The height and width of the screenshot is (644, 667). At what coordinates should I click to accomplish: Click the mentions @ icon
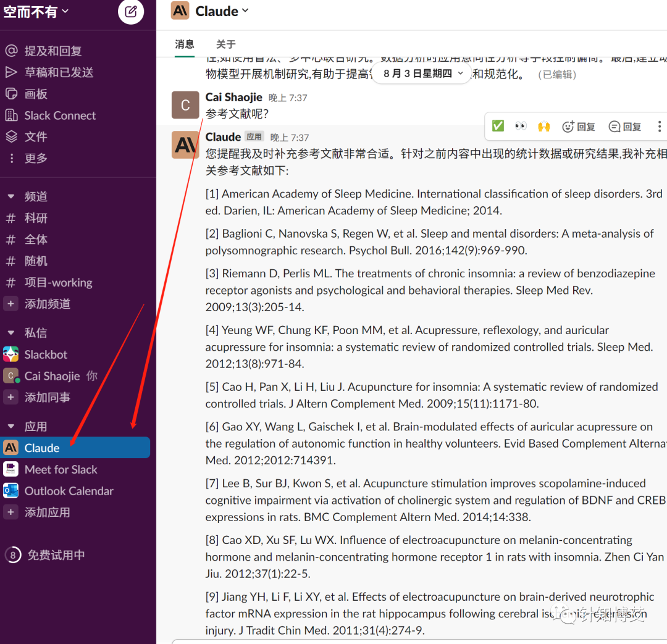pos(12,51)
